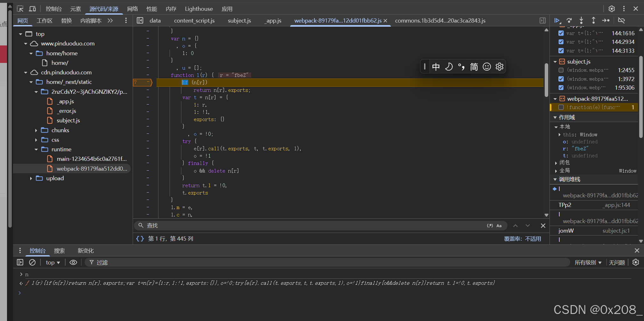Image resolution: width=644 pixels, height=321 pixels.
Task: Open IME settings gear
Action: [x=500, y=67]
